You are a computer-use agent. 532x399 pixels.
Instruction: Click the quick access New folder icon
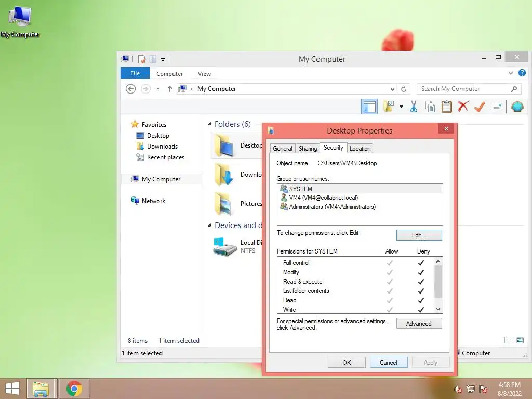coord(153,59)
